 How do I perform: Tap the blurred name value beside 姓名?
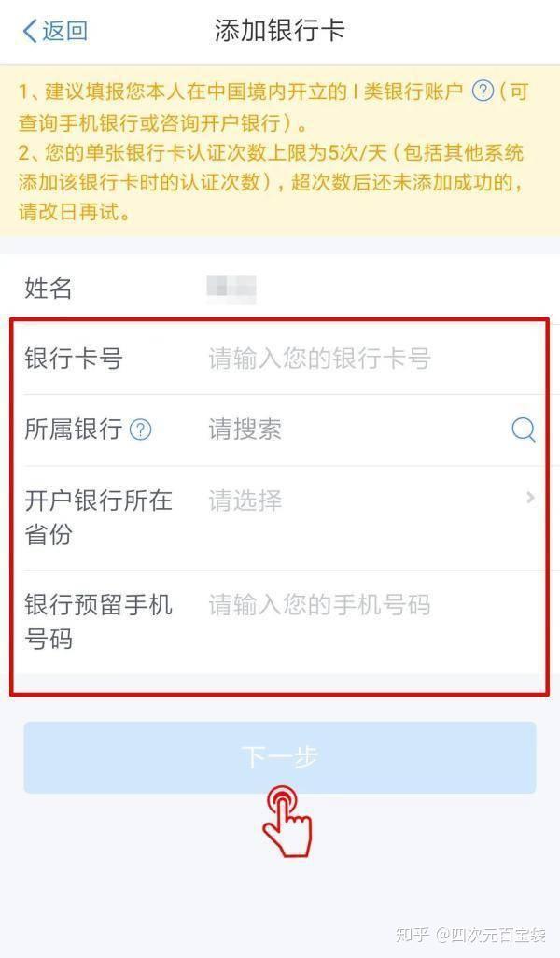[231, 289]
